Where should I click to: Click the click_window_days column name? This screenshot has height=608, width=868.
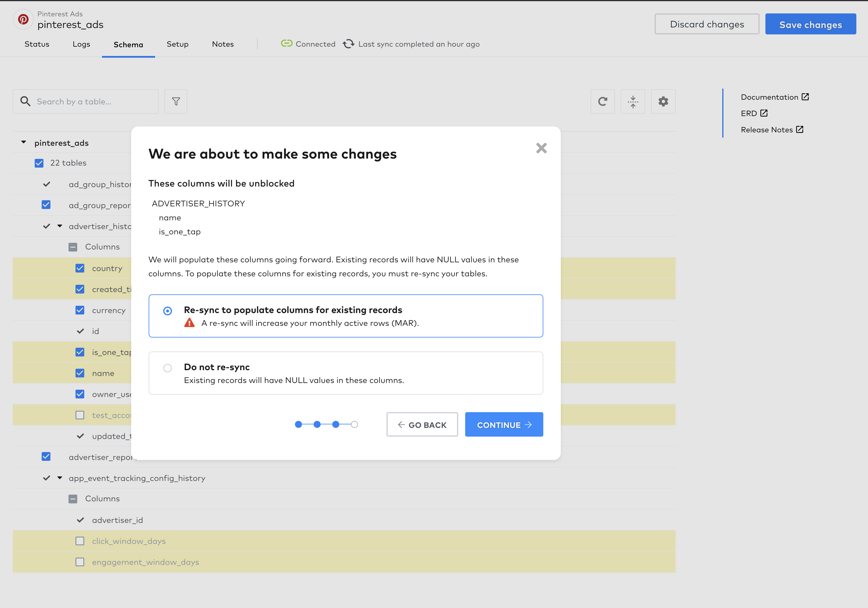click(129, 541)
